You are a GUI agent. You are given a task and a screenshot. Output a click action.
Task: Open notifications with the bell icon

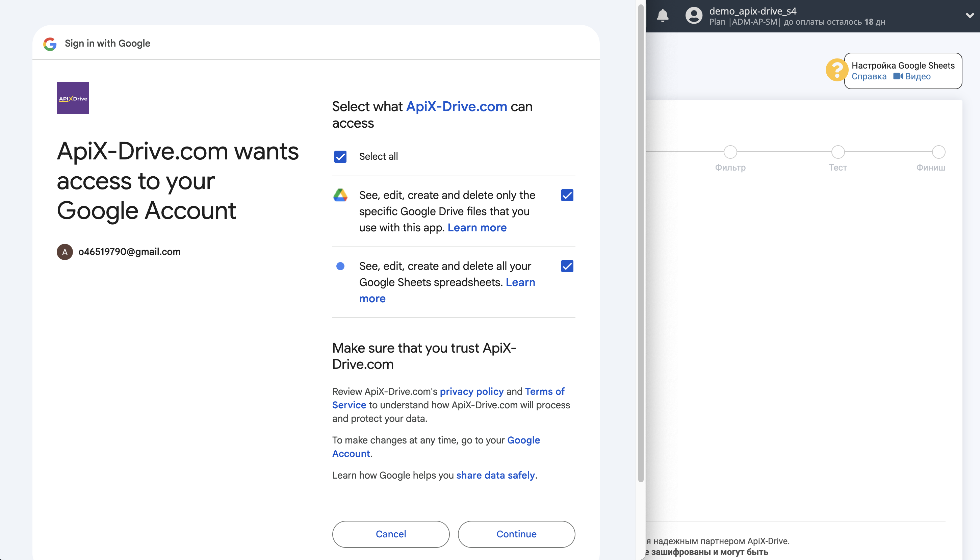tap(663, 15)
